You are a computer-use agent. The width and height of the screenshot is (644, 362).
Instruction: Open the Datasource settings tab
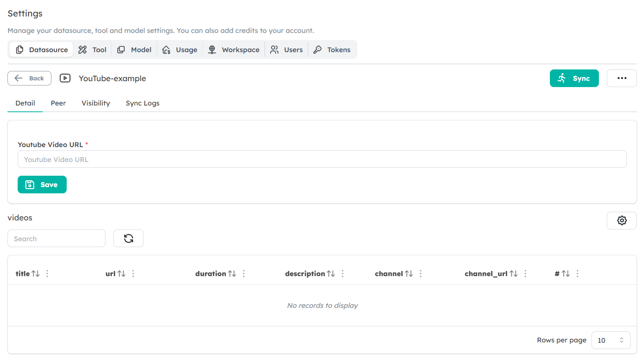(x=41, y=50)
